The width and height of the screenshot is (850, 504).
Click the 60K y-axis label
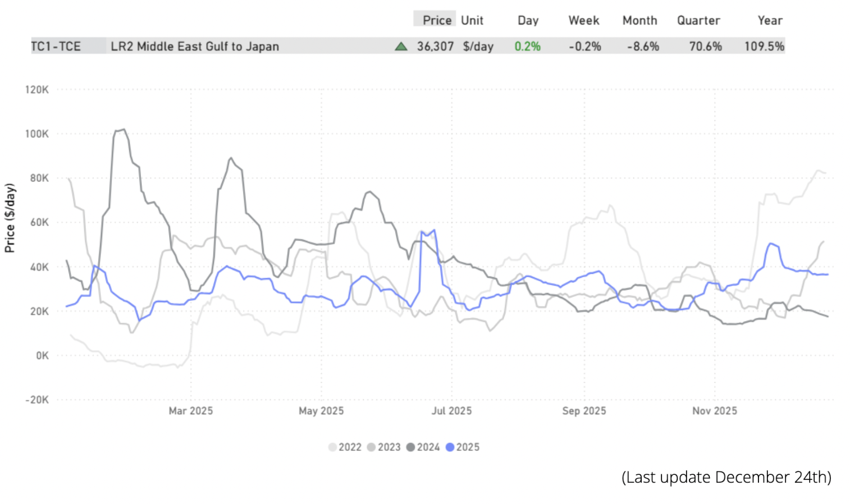(x=39, y=222)
